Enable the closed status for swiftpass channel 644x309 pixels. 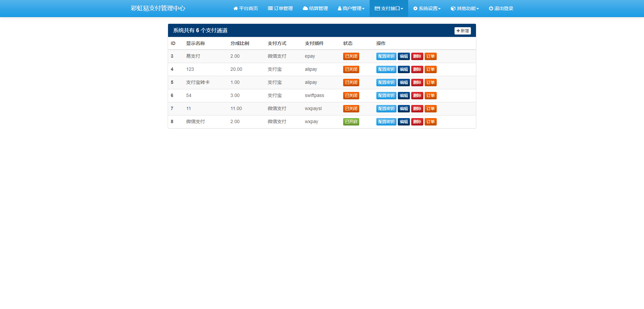(x=351, y=96)
